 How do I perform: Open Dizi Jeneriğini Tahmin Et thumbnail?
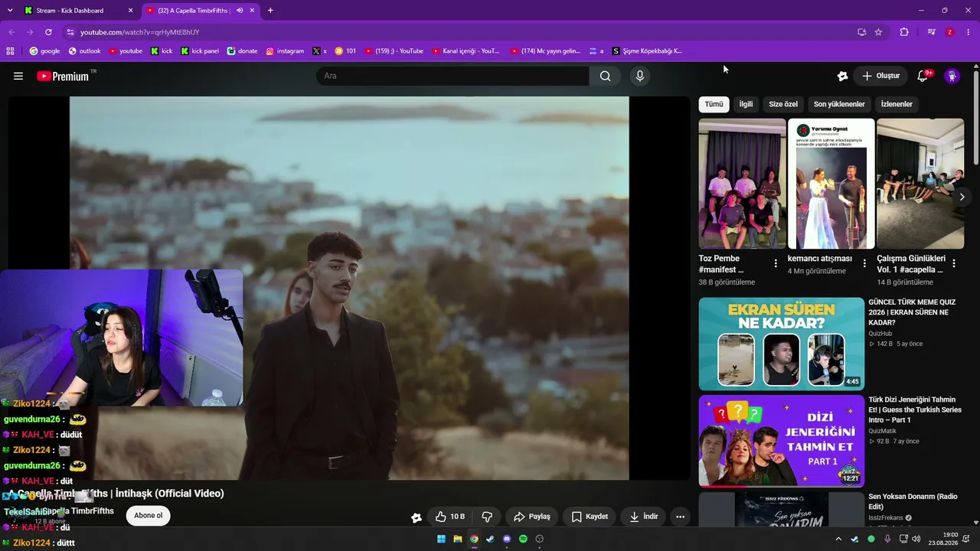[x=782, y=441]
